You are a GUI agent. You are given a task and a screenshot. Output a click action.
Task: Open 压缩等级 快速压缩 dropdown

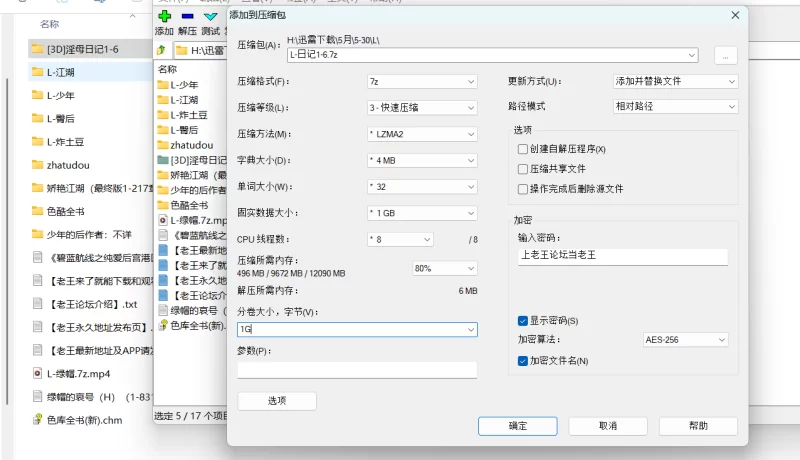click(x=422, y=108)
